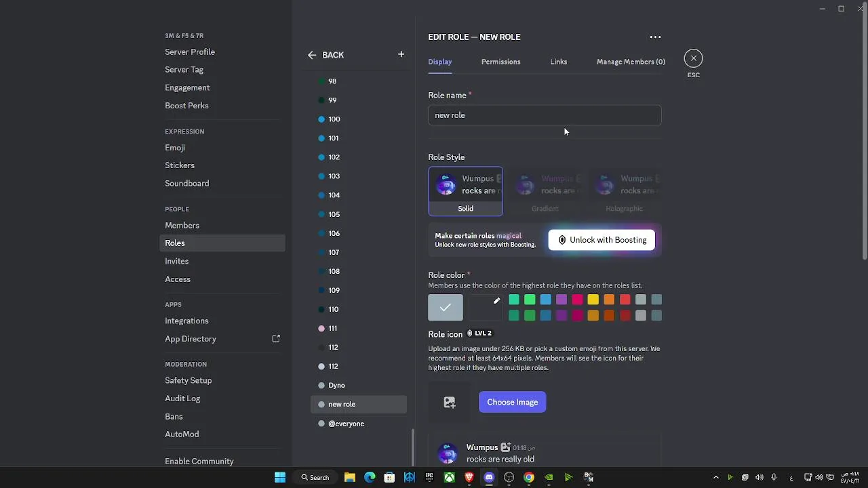Open File Explorer from the taskbar
Viewport: 868px width, 488px height.
350,477
